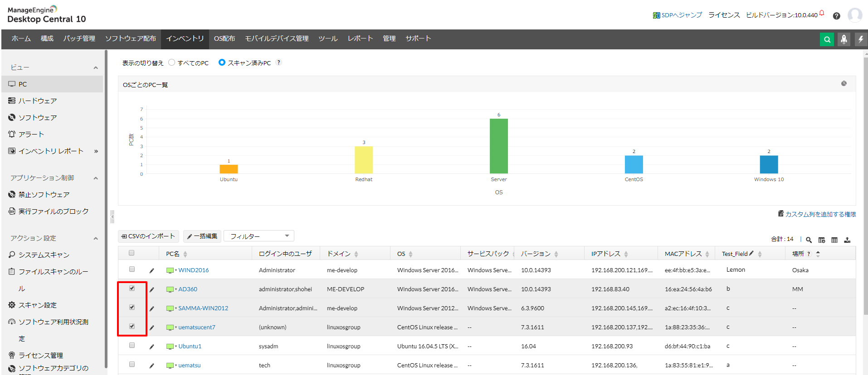Click the pie chart icon in OS panel

tap(844, 84)
